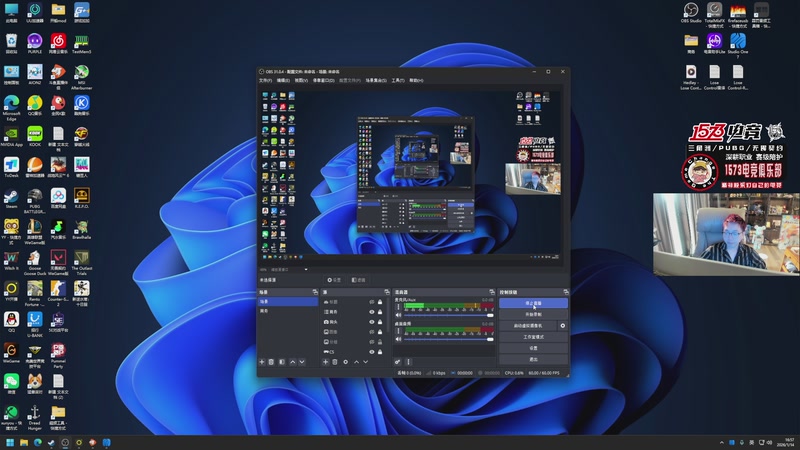Pop out the Sources dock with its header icon
Image resolution: width=800 pixels, height=450 pixels.
coord(386,292)
